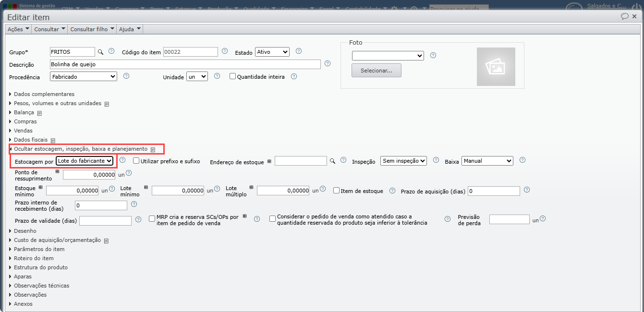Click the Descrição text field
The height and width of the screenshot is (312, 644).
click(x=185, y=64)
